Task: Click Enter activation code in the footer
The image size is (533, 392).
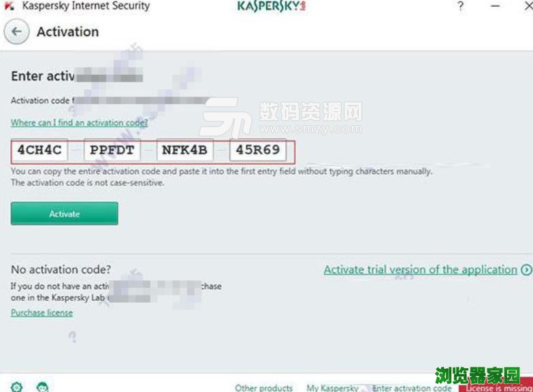Action: tap(412, 388)
